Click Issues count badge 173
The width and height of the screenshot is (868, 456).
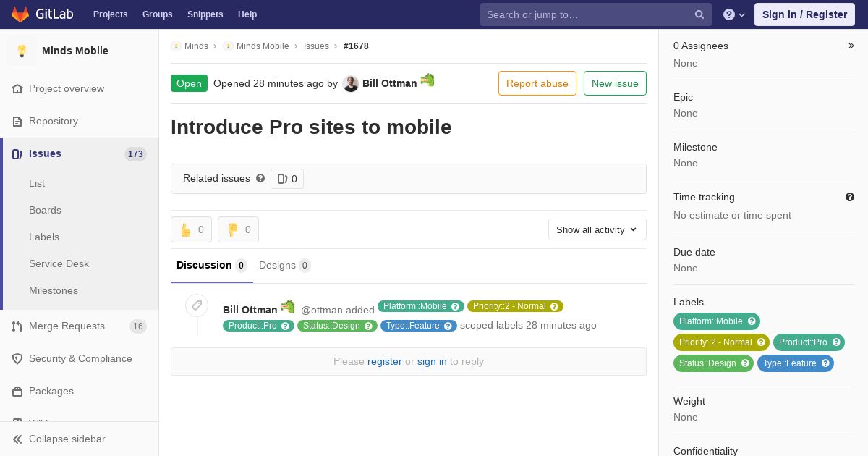[x=135, y=153]
